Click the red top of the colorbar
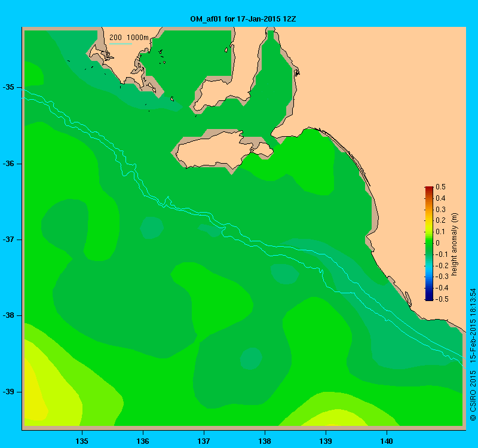Viewport: 478px width, 448px height. point(429,189)
